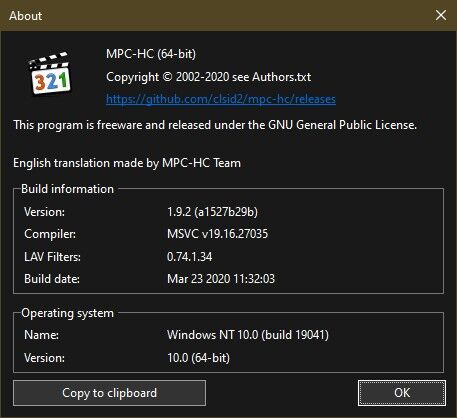457x418 pixels.
Task: Open the GitHub mpc-hc releases link
Action: coord(221,99)
